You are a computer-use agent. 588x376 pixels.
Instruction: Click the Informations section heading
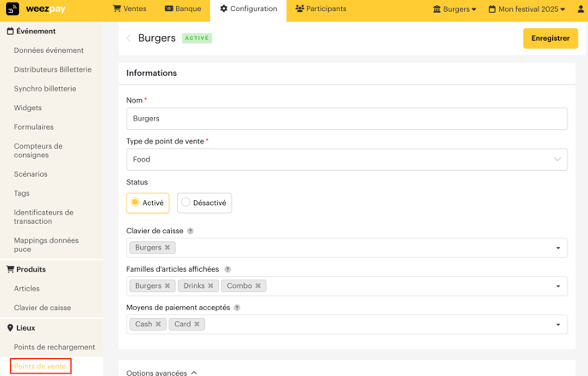151,73
